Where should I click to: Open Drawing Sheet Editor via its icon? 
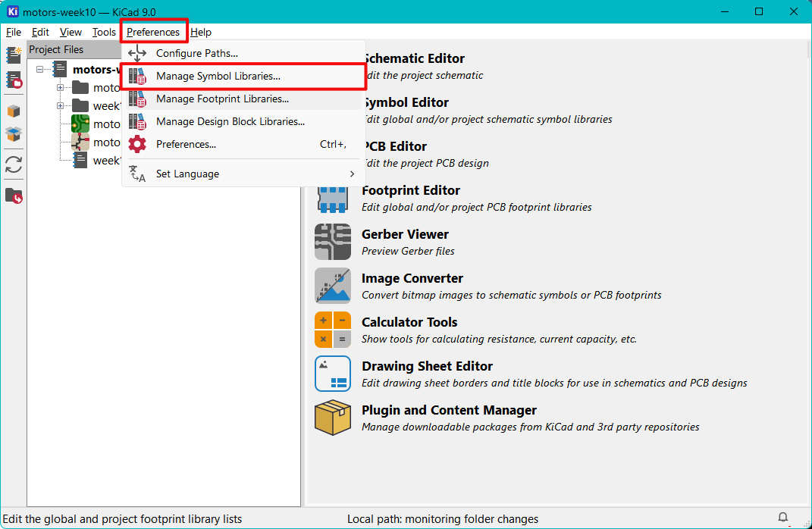333,374
